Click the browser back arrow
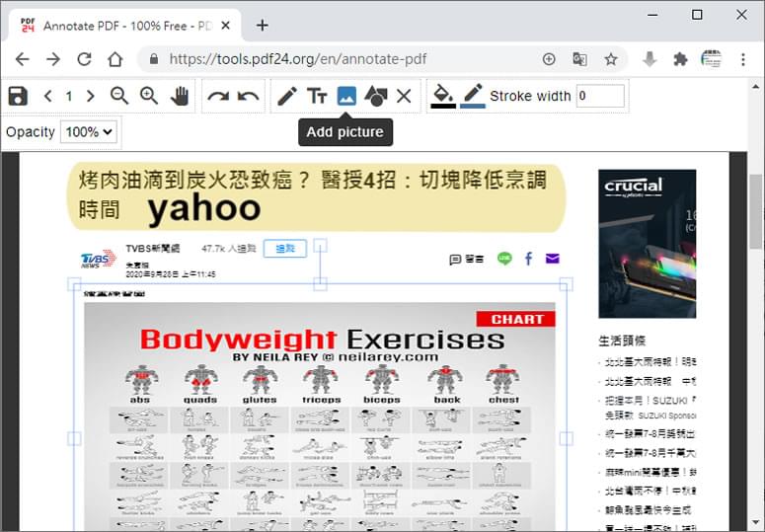The height and width of the screenshot is (532, 765). [x=23, y=59]
